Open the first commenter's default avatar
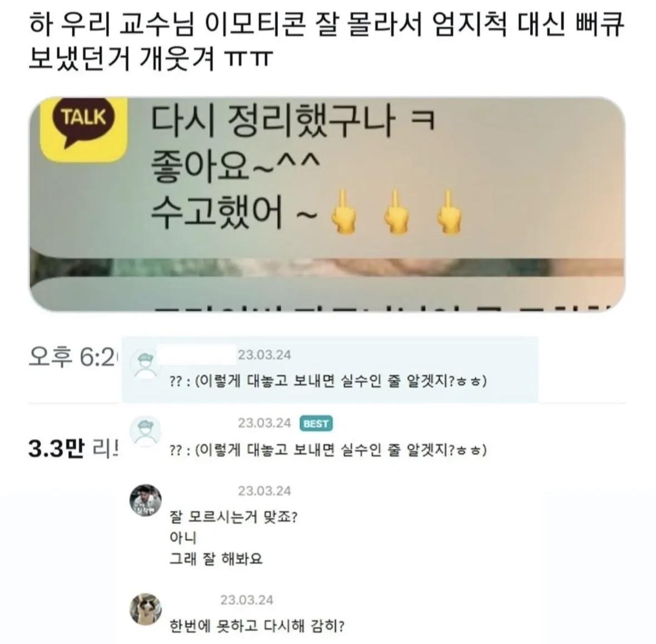656x644 pixels. point(145,364)
